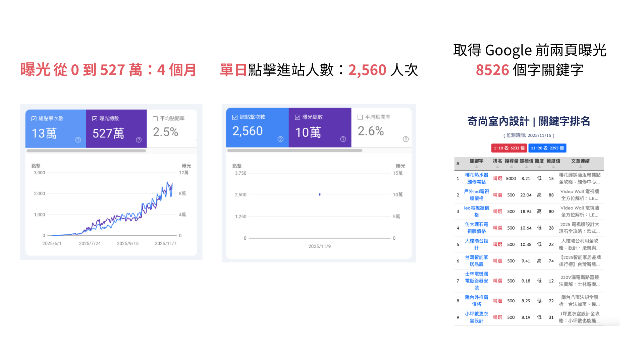Enable the 平均點閱率 checkbox showing 2.5%
This screenshot has height=362, width=644.
pyautogui.click(x=155, y=119)
